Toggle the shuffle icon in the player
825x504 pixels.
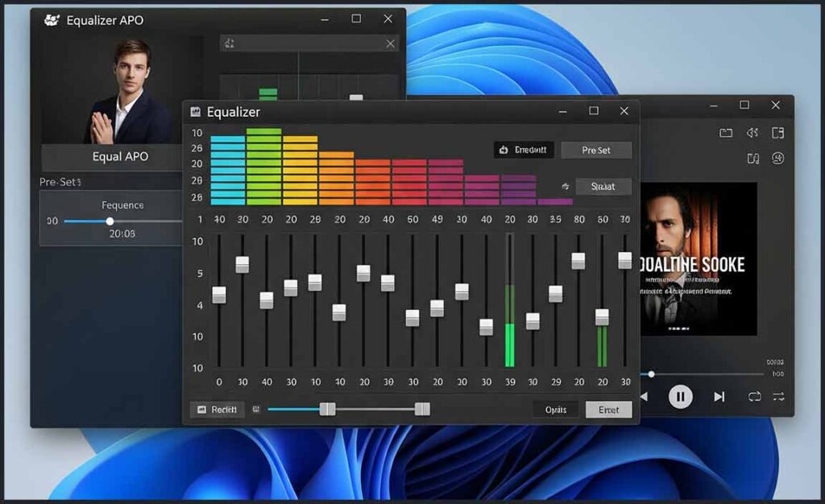point(778,396)
